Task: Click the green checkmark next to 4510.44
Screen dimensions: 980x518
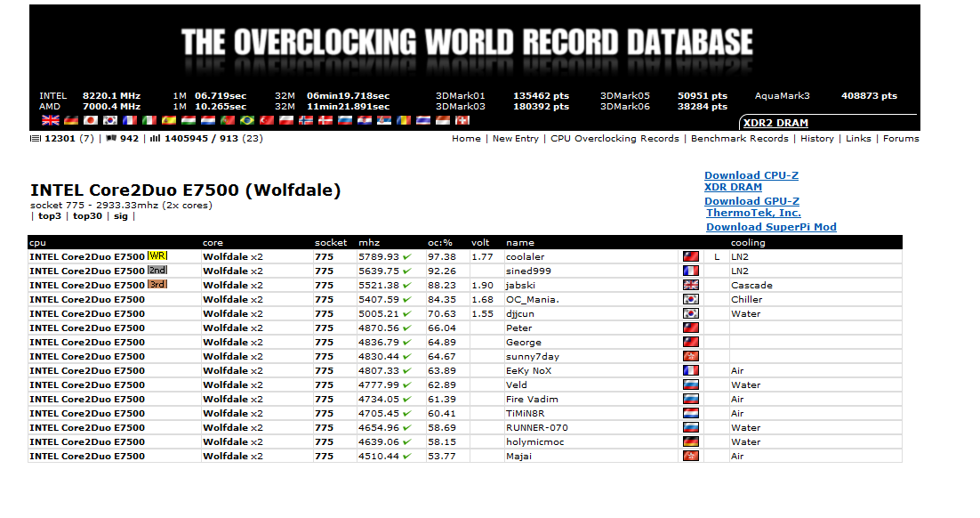Action: pos(407,456)
